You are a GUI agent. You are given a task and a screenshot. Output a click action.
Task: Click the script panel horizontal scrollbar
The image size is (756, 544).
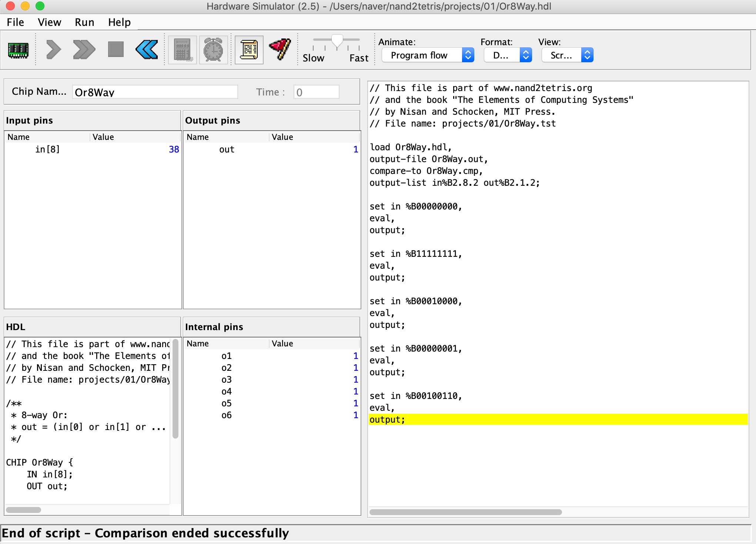pyautogui.click(x=465, y=512)
